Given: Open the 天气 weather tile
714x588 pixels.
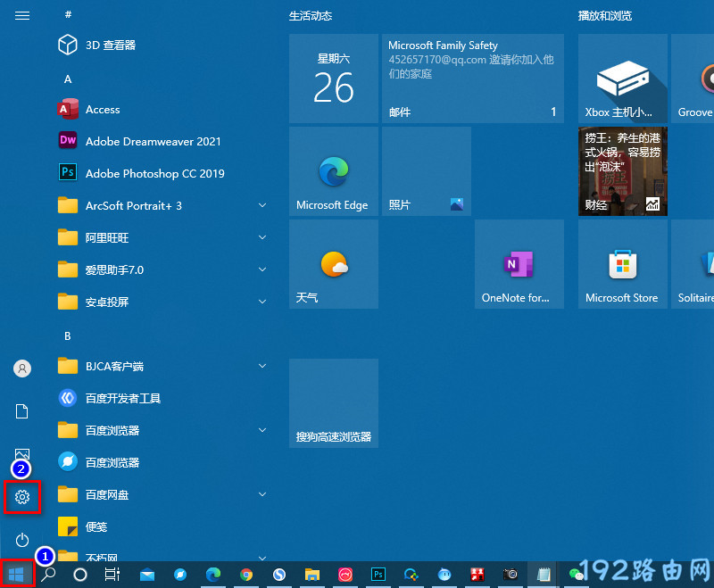Looking at the screenshot, I should tap(334, 264).
